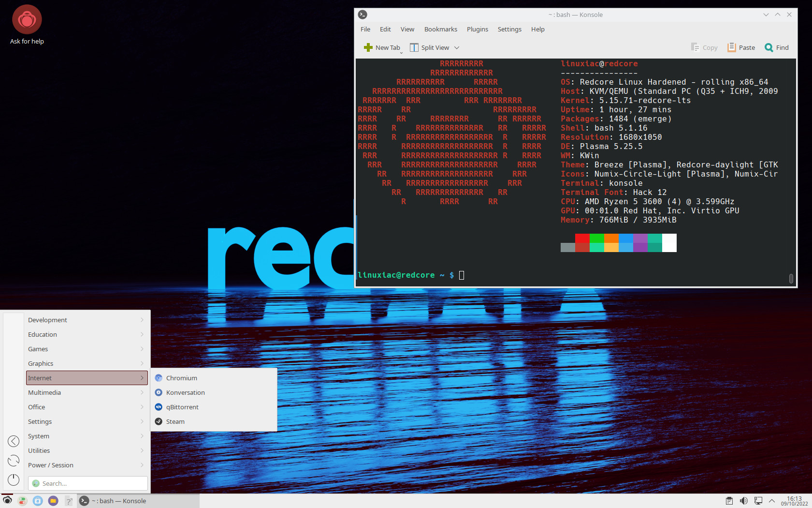Focus the launcher Search field
This screenshot has width=812, height=508.
click(x=87, y=483)
